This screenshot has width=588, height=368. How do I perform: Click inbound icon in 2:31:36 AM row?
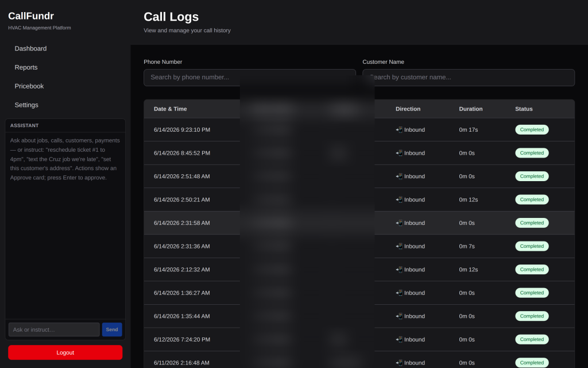pyautogui.click(x=399, y=246)
